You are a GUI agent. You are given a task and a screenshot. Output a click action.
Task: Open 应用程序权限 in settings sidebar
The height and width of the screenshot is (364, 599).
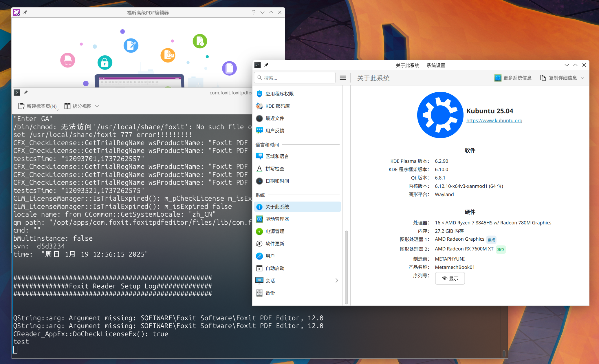297,94
